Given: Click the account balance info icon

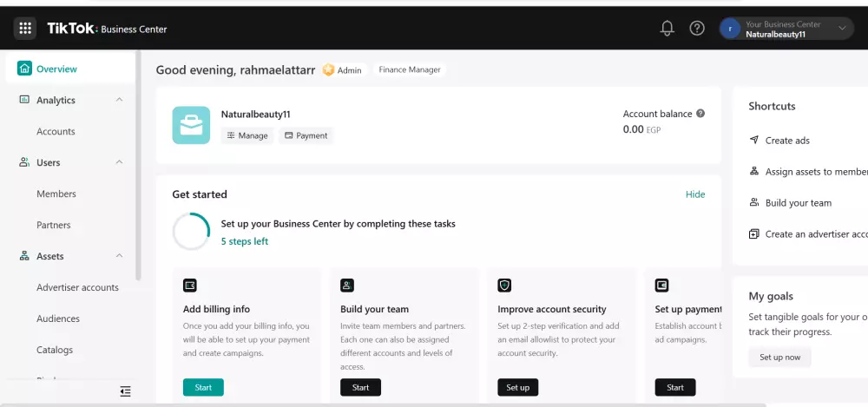Looking at the screenshot, I should point(700,114).
